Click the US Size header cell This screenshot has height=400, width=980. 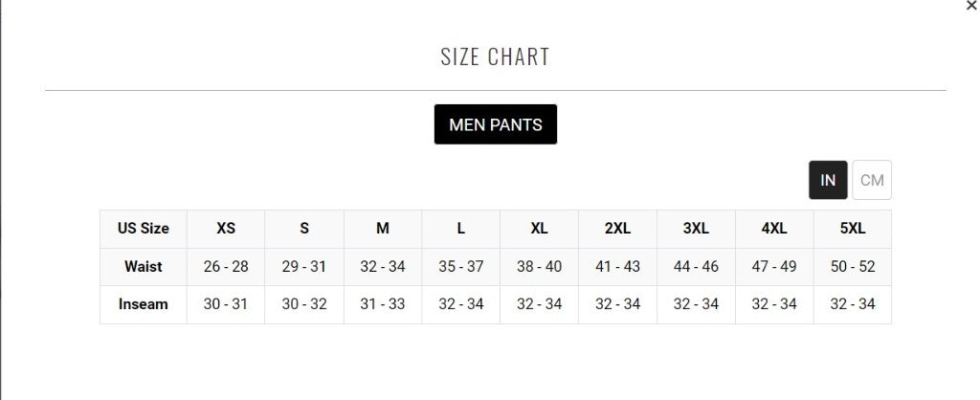click(144, 229)
